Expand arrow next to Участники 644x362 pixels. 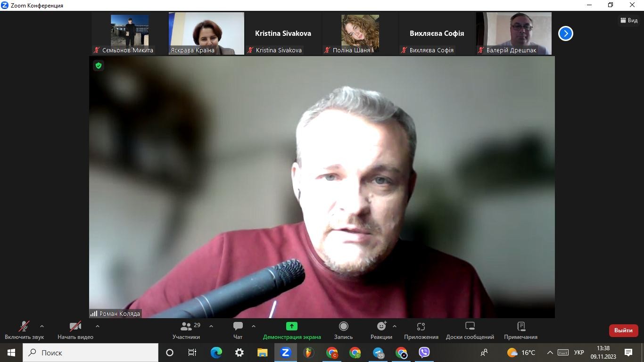(x=211, y=326)
